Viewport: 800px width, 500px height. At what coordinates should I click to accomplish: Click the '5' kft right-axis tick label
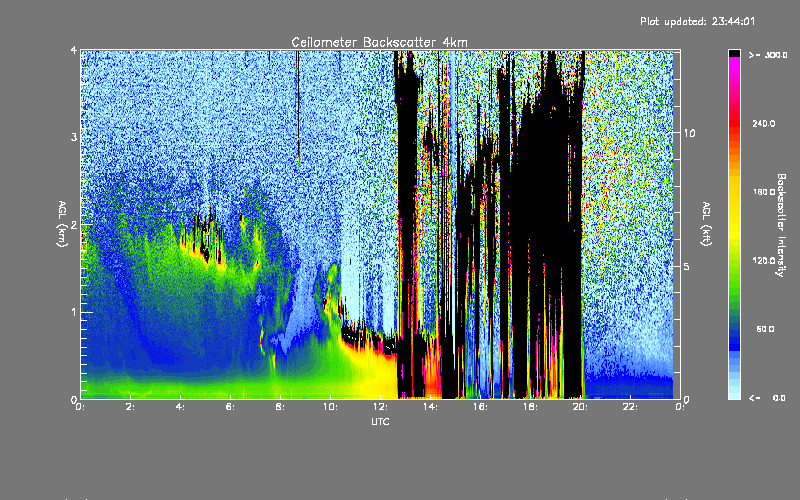[x=687, y=266]
